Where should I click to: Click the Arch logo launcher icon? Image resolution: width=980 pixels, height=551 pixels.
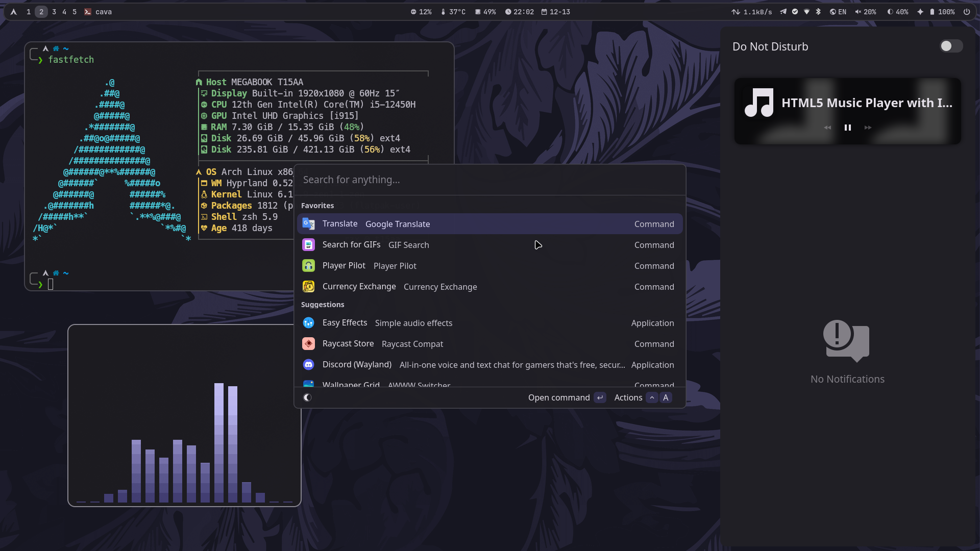[x=14, y=12]
